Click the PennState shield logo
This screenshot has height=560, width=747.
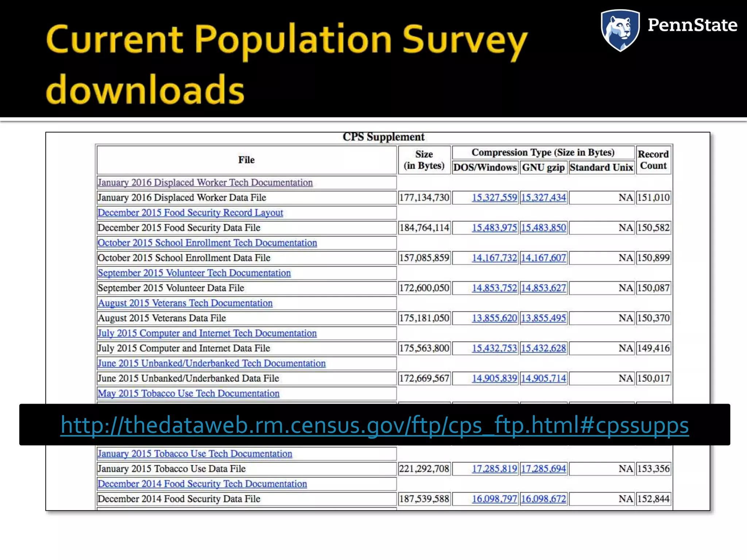[620, 30]
